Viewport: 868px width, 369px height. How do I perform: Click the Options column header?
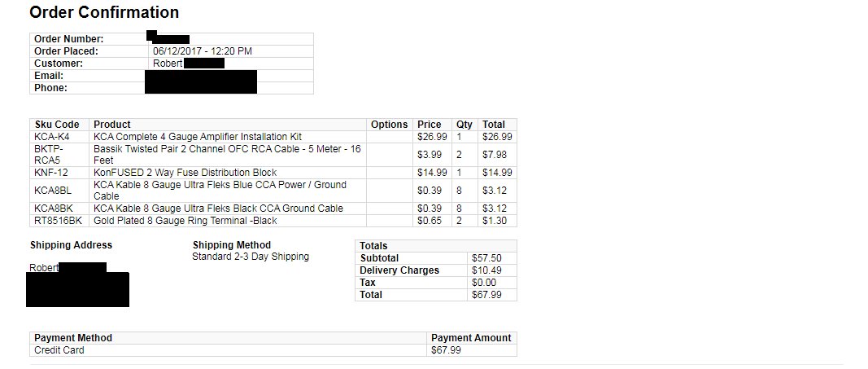pyautogui.click(x=389, y=124)
